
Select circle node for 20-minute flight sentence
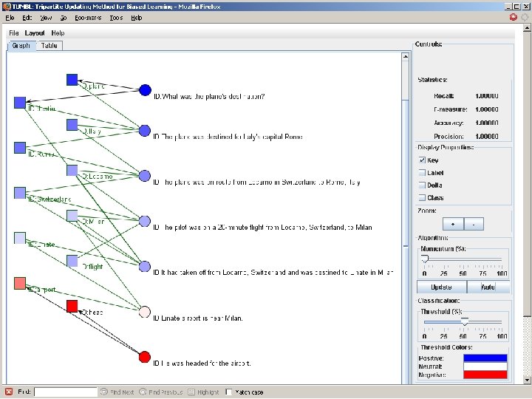tap(145, 221)
